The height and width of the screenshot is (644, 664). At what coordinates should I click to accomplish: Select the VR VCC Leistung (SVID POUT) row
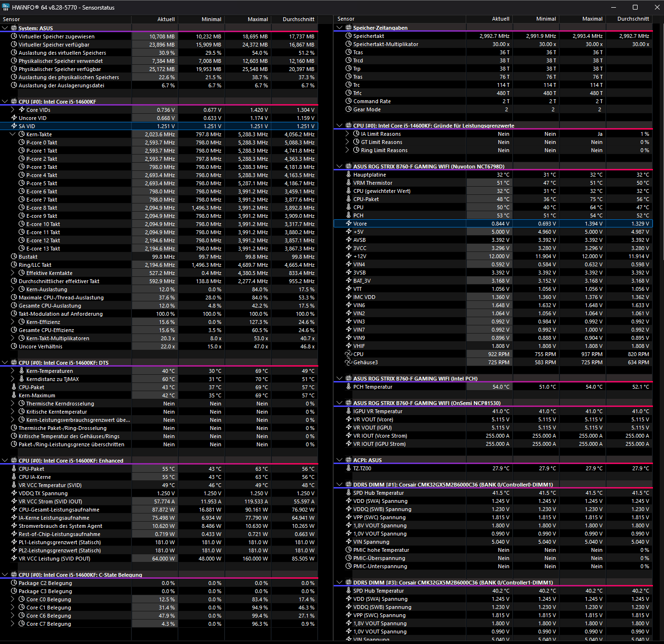tap(159, 559)
